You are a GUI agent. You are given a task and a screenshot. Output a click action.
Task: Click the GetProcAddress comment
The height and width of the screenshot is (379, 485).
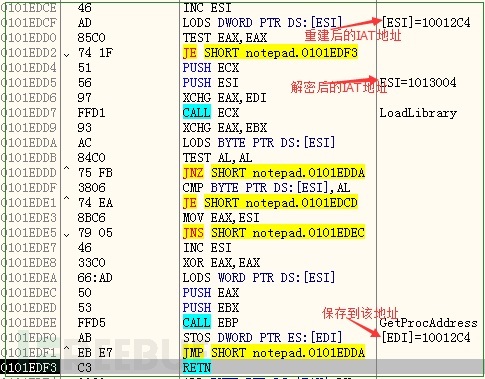tap(428, 323)
